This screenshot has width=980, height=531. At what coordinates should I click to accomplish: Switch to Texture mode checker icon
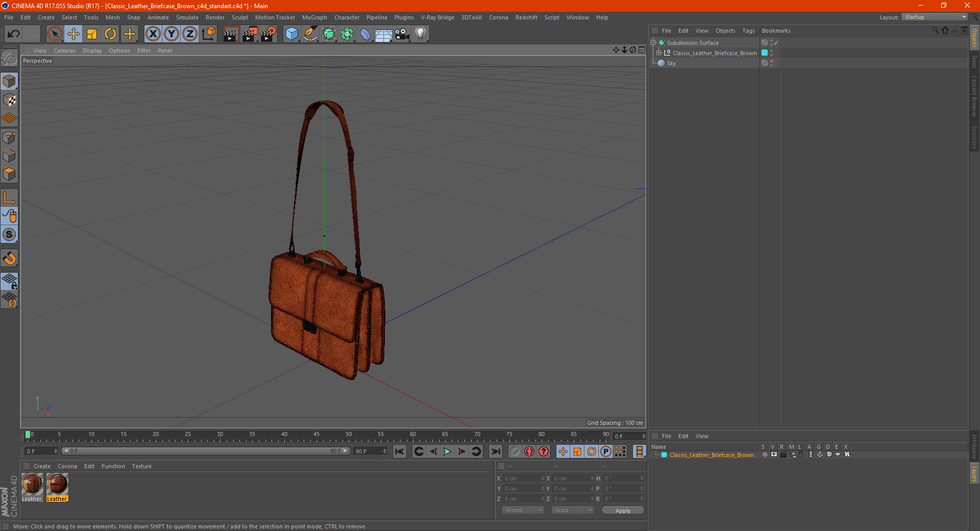(x=9, y=100)
